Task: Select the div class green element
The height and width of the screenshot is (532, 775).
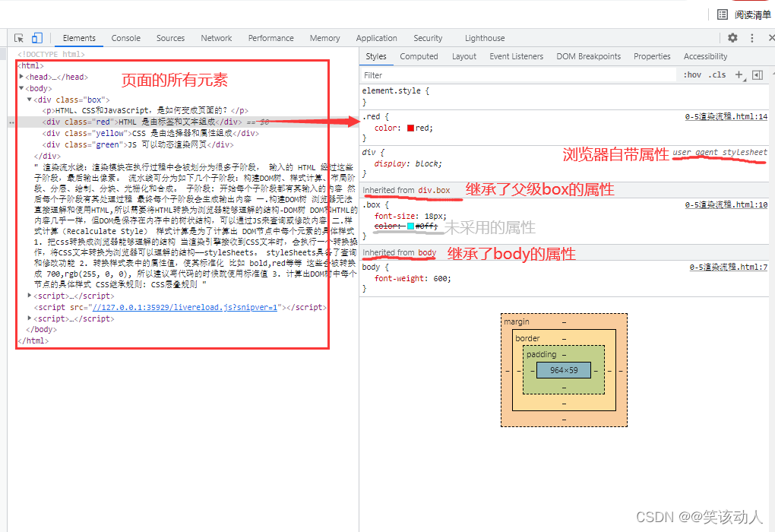Action: pyautogui.click(x=138, y=144)
